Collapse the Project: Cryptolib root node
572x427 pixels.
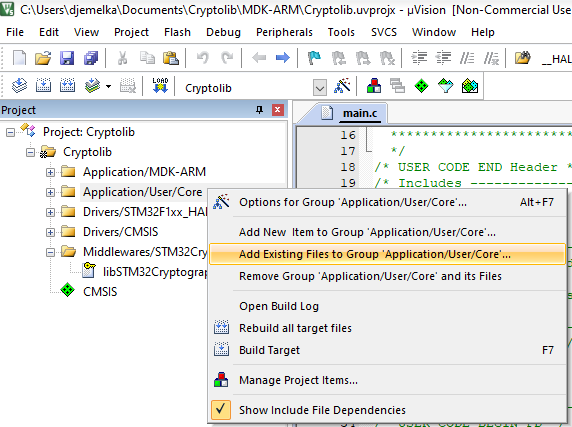tap(11, 132)
